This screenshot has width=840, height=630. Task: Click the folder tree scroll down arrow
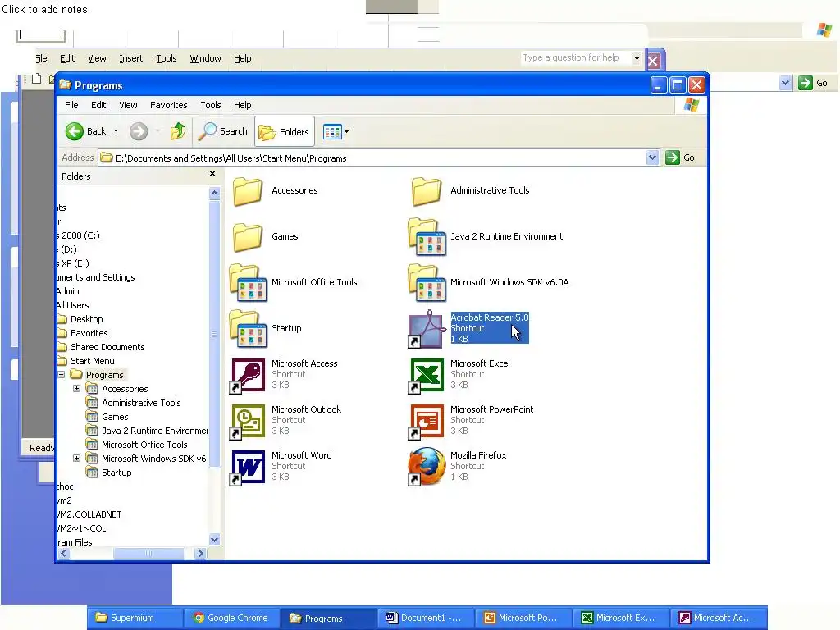214,540
